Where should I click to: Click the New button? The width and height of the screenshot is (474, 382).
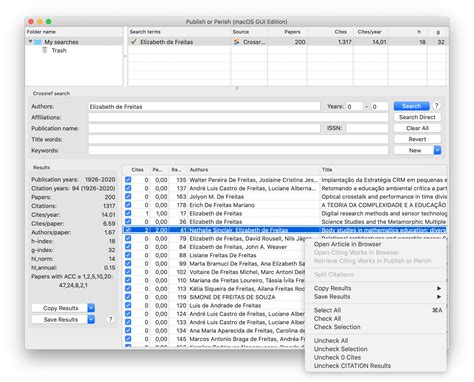[414, 150]
